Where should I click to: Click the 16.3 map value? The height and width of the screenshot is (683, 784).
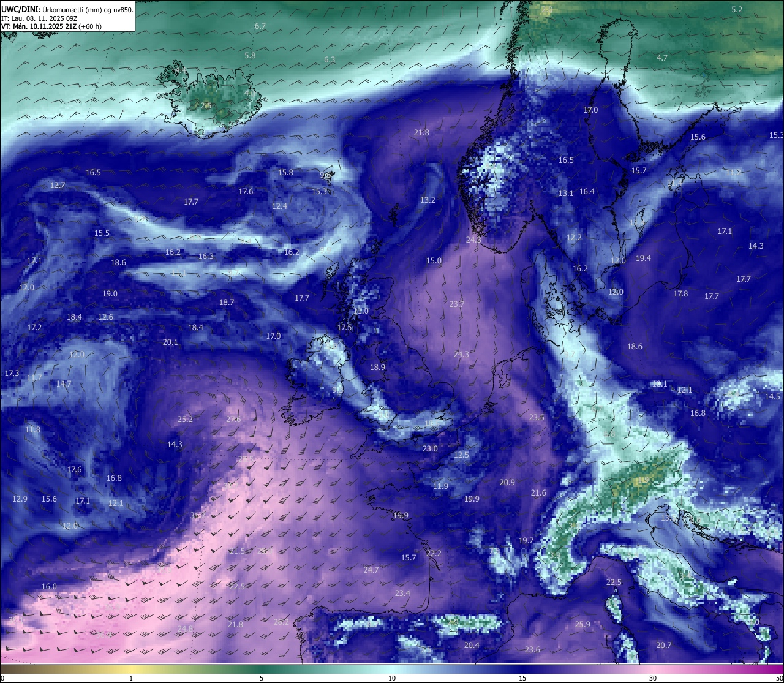coord(206,257)
